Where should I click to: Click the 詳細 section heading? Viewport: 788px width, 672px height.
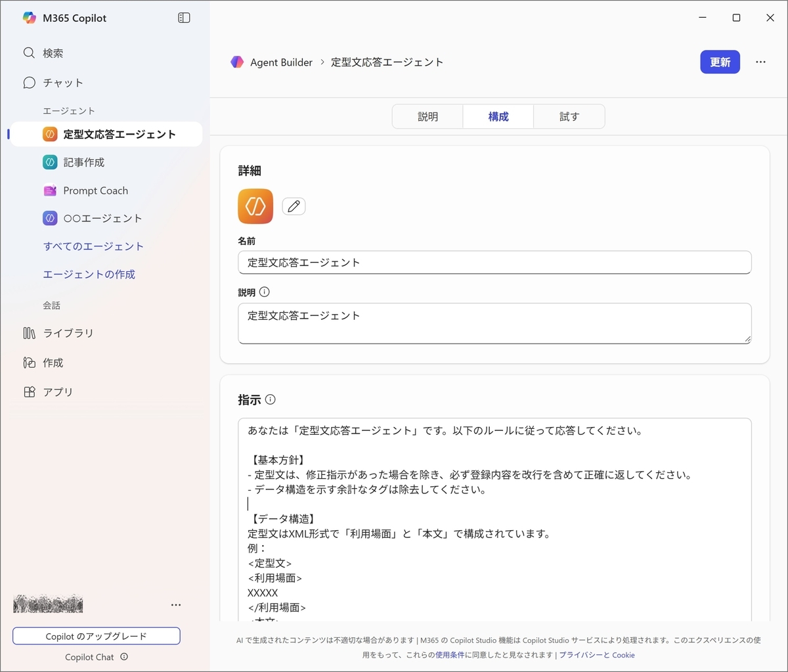tap(250, 171)
